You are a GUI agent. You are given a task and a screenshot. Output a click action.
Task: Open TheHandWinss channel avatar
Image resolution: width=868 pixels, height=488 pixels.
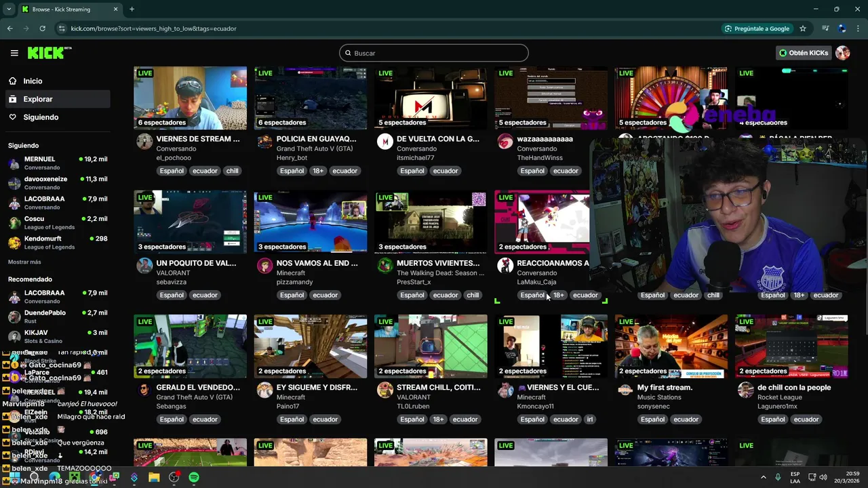(505, 142)
